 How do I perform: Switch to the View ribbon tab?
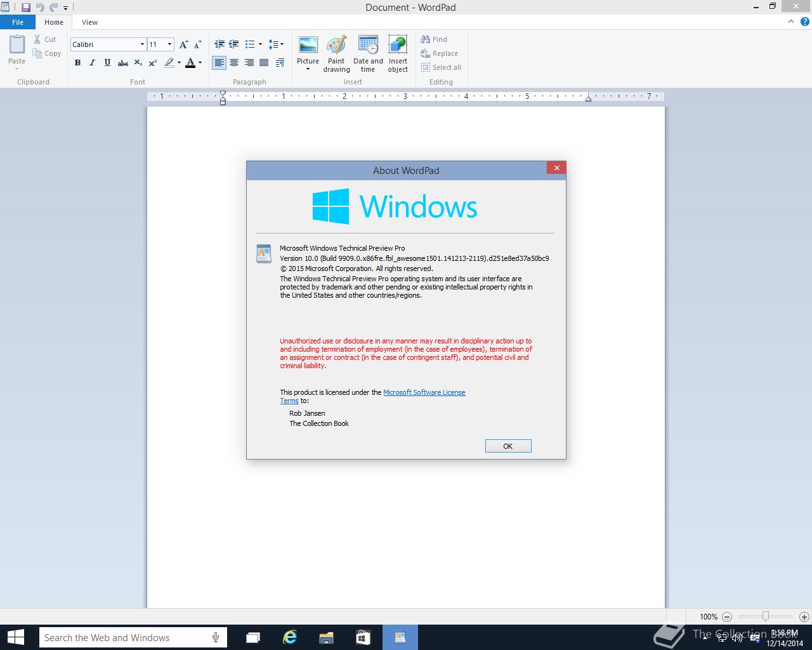click(x=89, y=22)
